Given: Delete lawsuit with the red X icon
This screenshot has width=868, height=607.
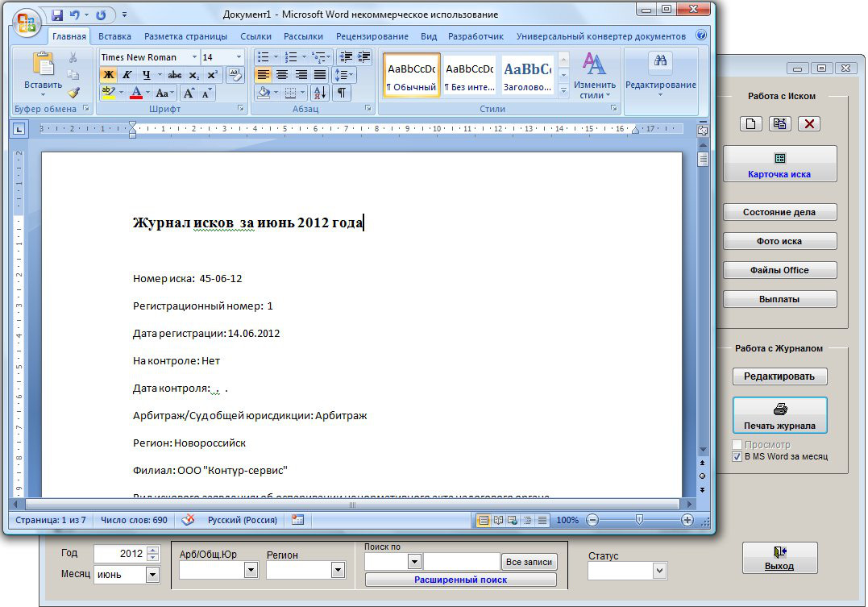Looking at the screenshot, I should coord(809,123).
